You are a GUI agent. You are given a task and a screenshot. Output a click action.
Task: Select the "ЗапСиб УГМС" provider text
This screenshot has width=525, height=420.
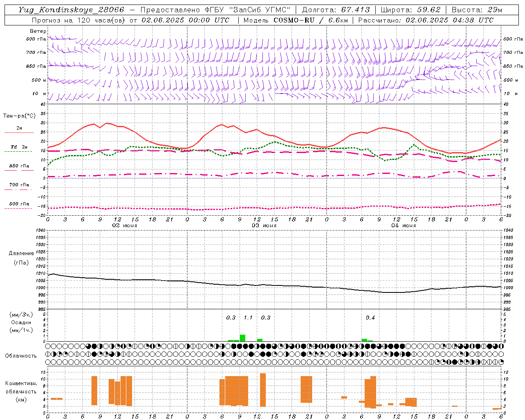click(259, 10)
